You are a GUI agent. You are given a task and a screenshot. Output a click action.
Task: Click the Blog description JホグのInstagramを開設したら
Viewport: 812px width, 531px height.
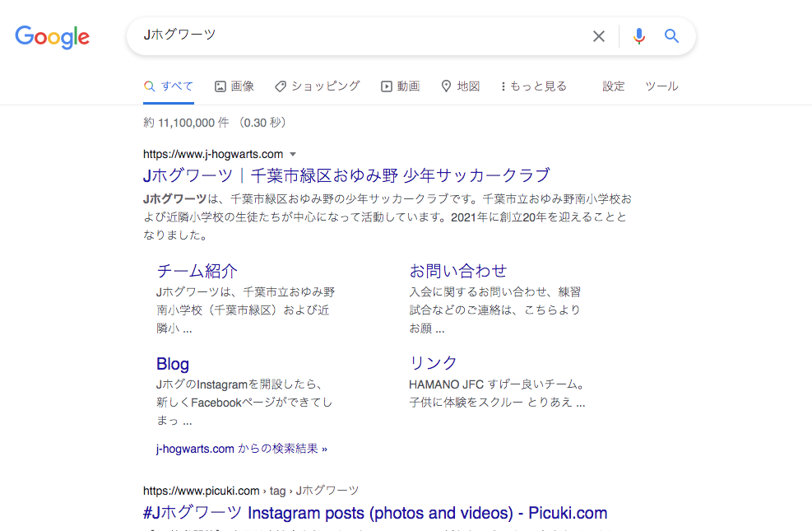pos(244,402)
